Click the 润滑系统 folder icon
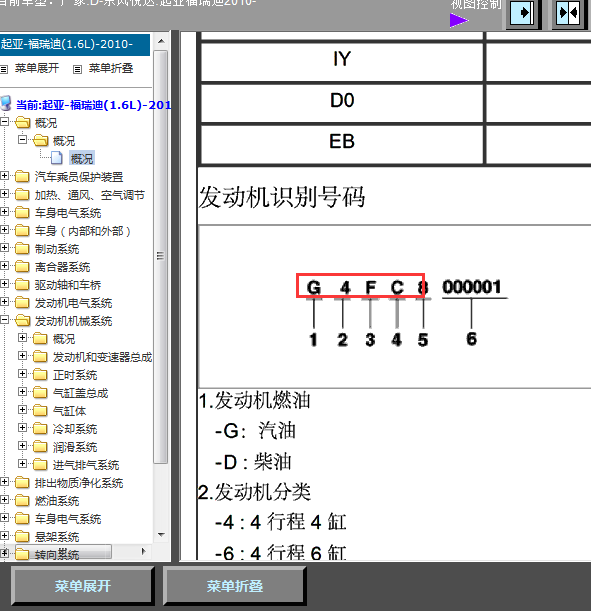Screen dimensions: 591x611 click(x=40, y=446)
